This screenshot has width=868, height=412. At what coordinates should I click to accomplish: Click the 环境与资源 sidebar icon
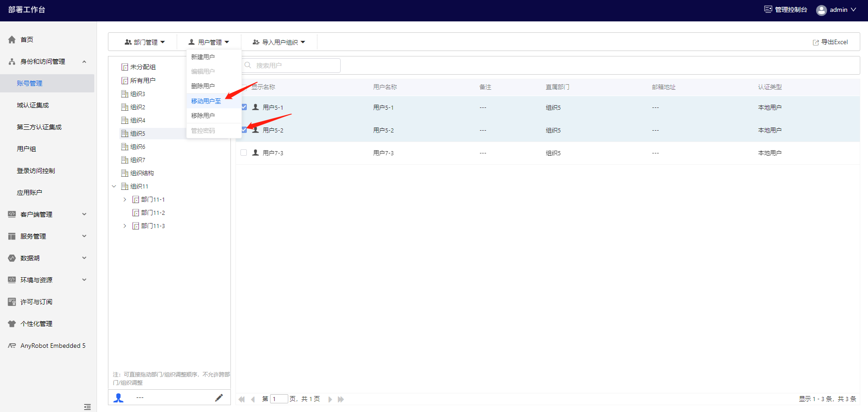(x=12, y=280)
